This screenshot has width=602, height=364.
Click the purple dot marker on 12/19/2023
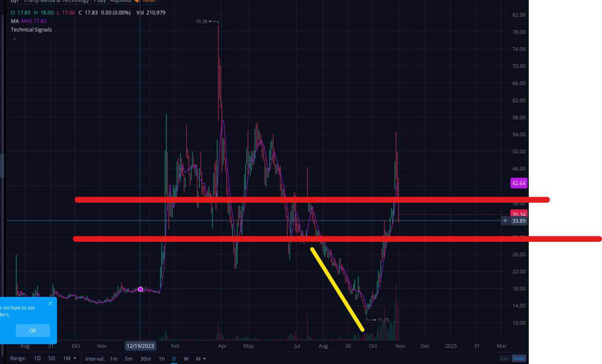tap(140, 289)
